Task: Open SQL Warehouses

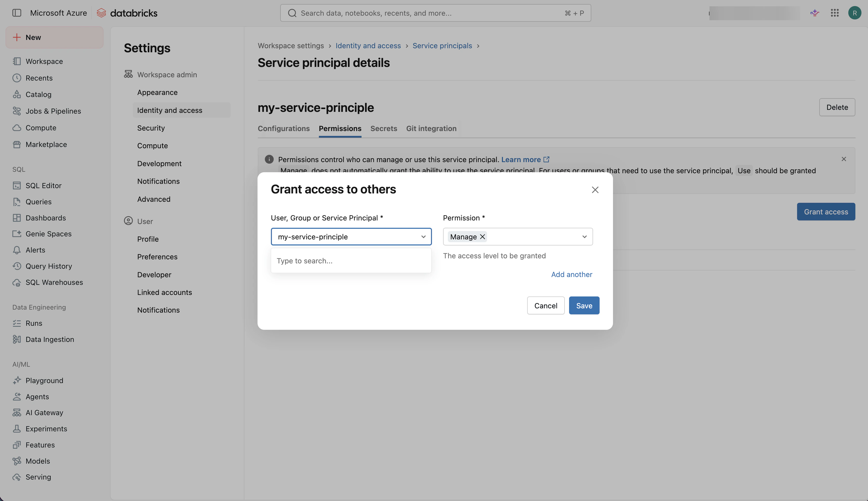Action: pos(54,282)
